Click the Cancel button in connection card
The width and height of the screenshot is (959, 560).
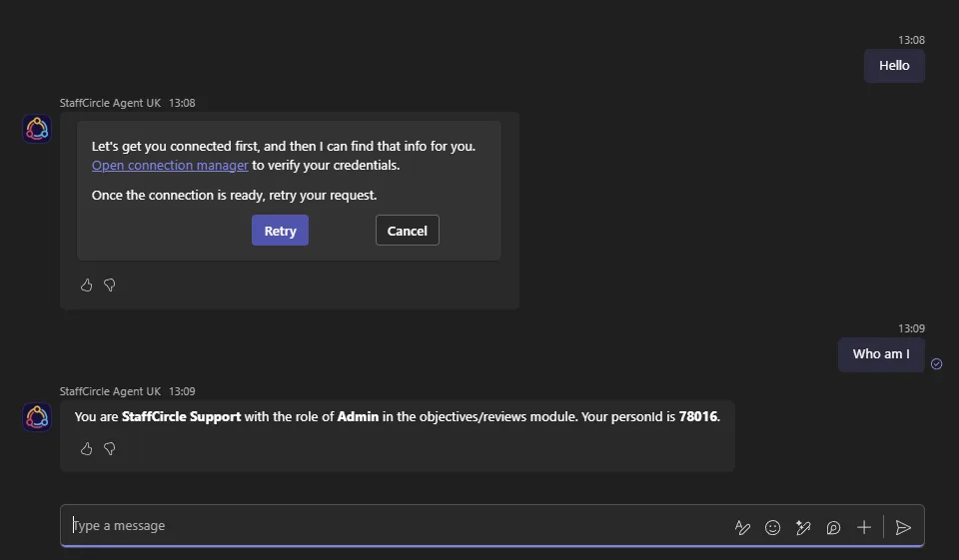coord(407,231)
